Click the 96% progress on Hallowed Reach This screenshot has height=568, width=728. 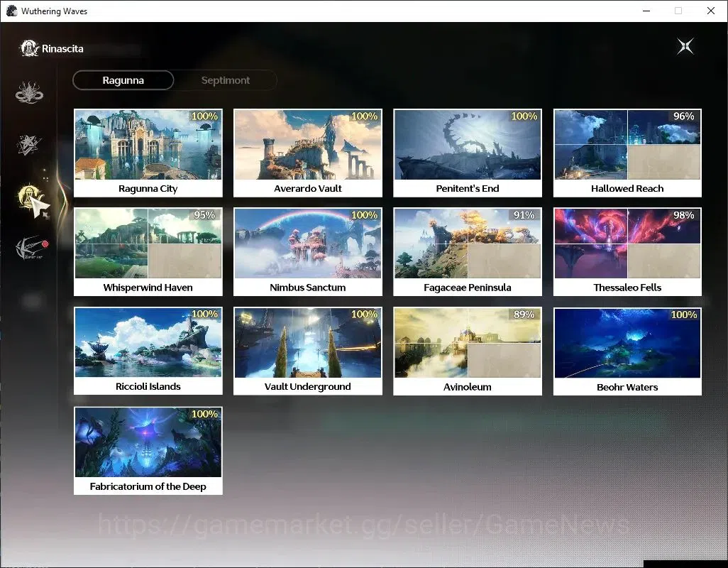click(x=684, y=116)
